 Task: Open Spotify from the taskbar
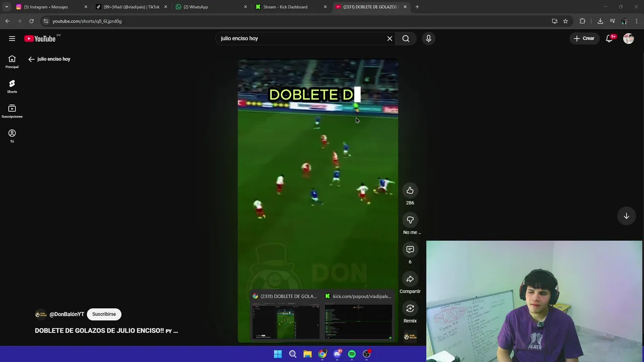[x=352, y=354]
